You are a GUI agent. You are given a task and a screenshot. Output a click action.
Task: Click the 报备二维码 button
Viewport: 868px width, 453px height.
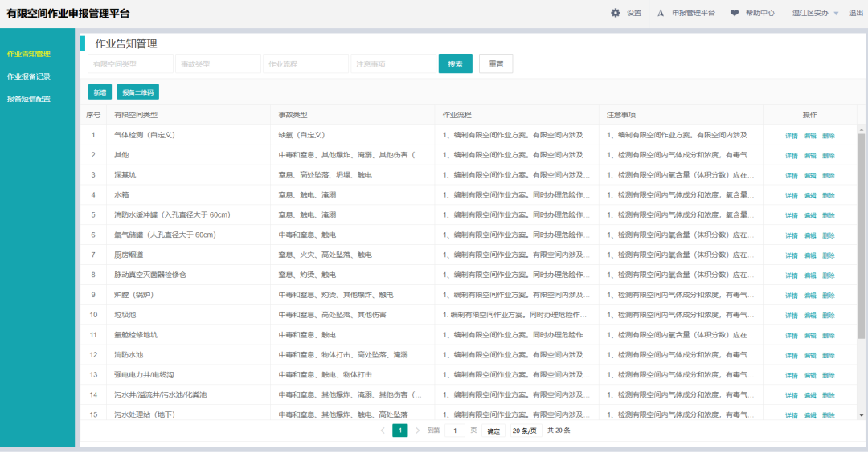[x=138, y=92]
